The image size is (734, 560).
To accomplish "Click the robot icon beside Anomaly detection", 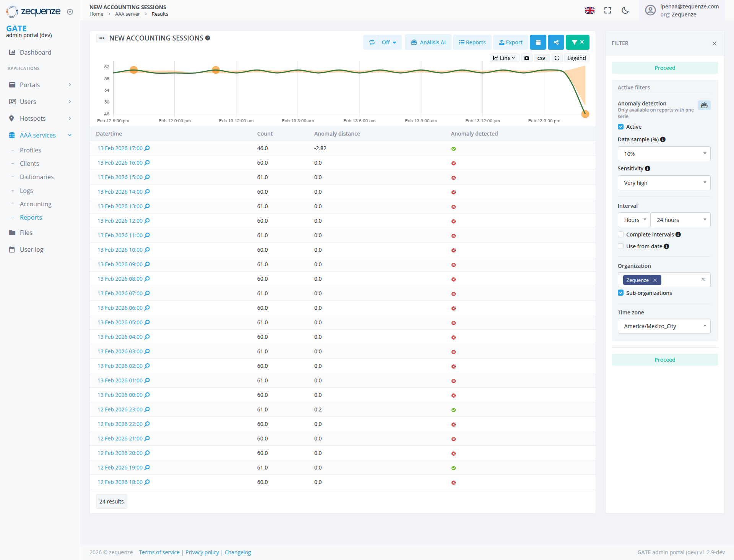I will tap(704, 105).
